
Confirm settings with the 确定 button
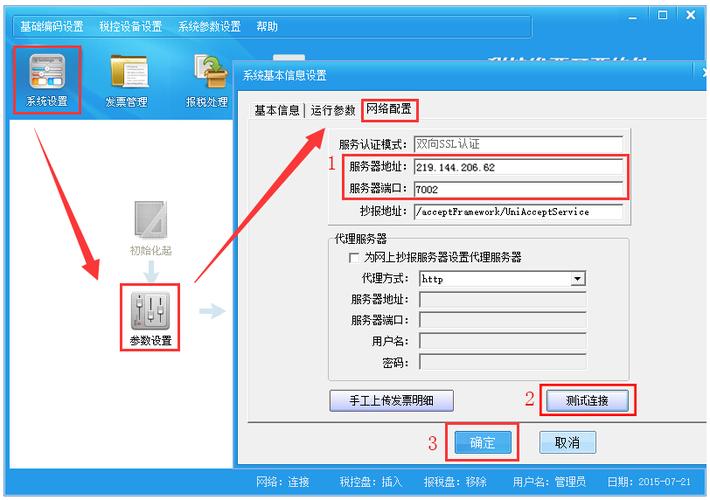tap(483, 442)
